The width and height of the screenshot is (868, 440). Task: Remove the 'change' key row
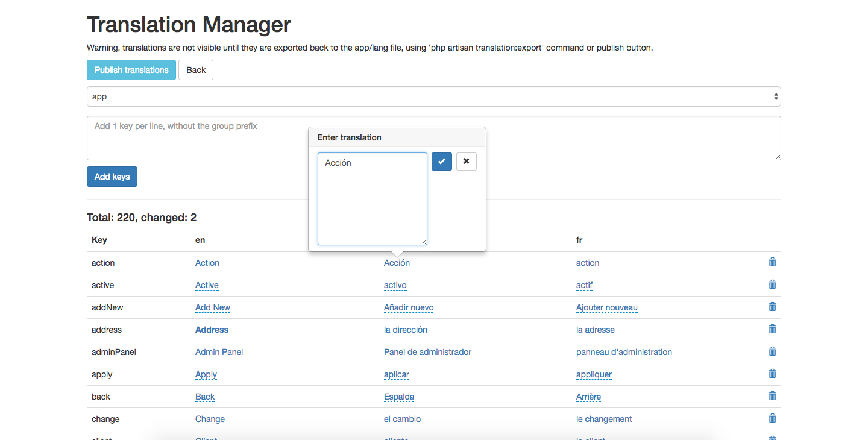click(772, 418)
